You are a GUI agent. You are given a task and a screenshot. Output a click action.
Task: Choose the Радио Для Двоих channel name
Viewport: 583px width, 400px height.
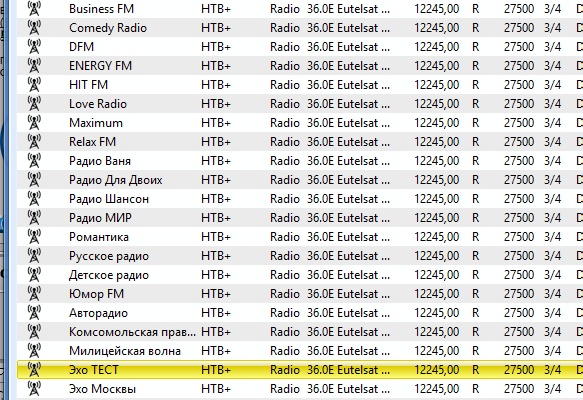[x=116, y=180]
